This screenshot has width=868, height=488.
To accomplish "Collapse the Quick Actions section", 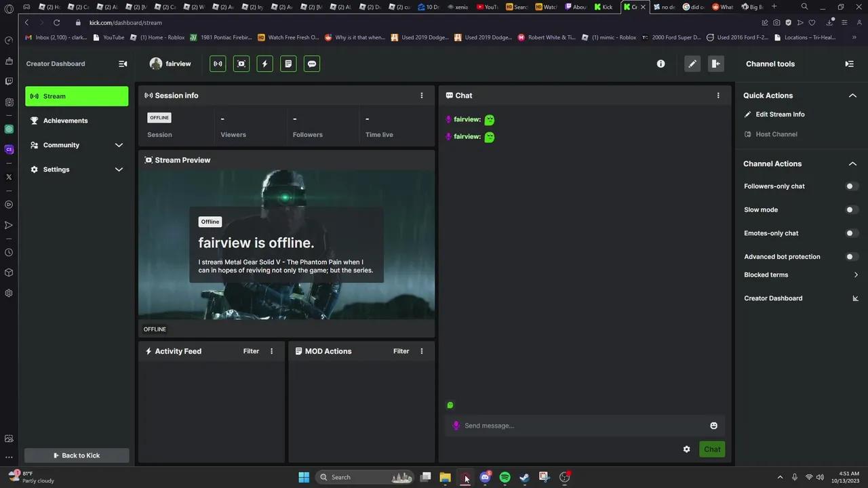I will [x=852, y=96].
